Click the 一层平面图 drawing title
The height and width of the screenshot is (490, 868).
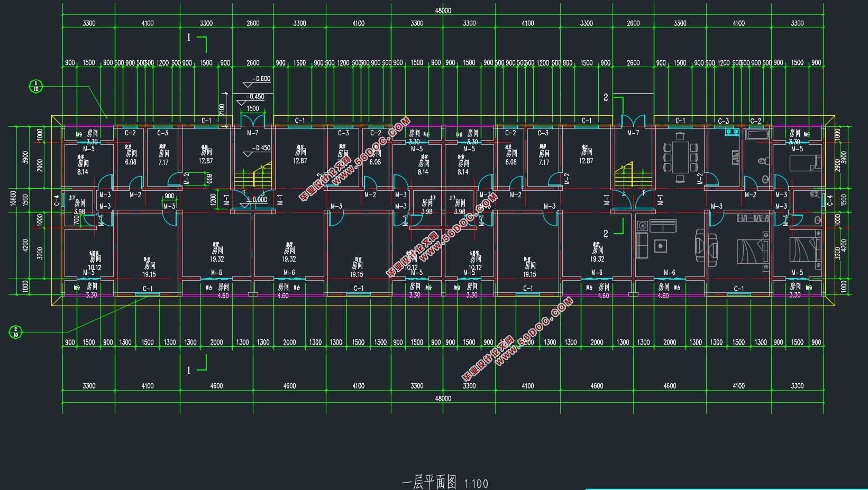tap(429, 483)
